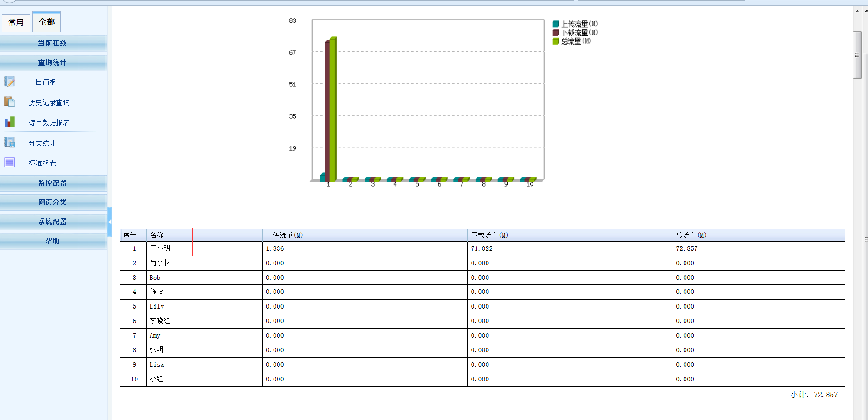Switch to the 常用 tab
868x420 pixels.
tap(16, 22)
